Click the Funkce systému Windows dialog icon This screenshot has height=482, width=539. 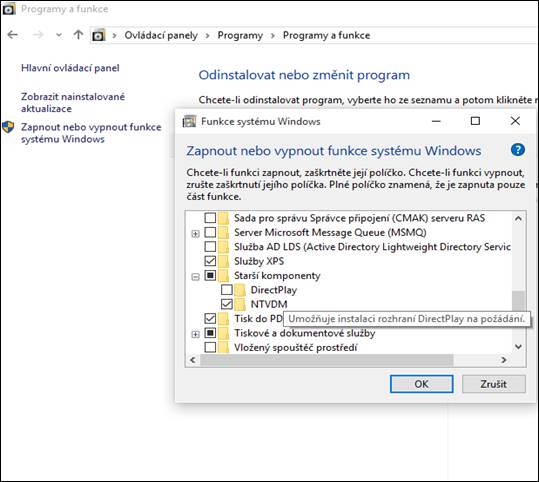[189, 121]
